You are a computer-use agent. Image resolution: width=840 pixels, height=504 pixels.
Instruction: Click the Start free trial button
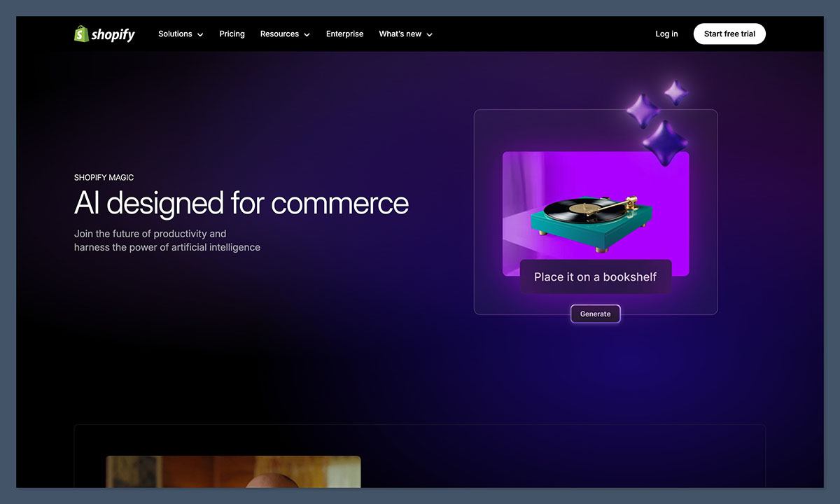[729, 33]
